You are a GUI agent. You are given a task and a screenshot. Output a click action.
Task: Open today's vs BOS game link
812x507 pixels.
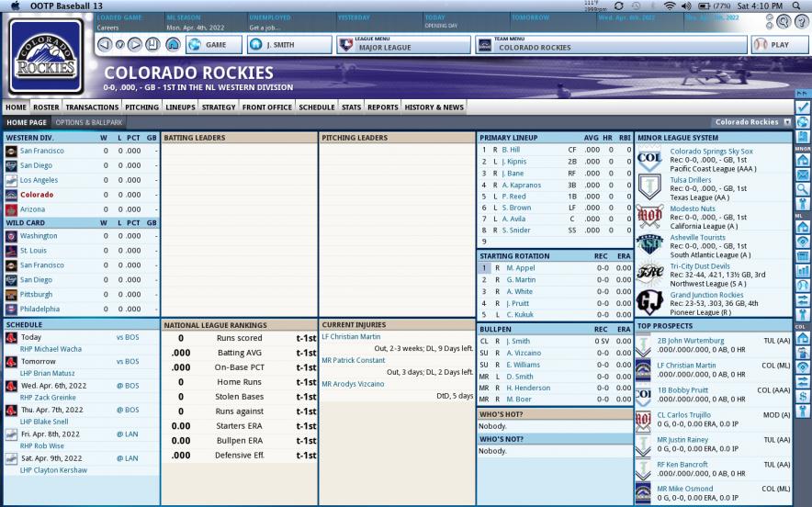tap(128, 337)
